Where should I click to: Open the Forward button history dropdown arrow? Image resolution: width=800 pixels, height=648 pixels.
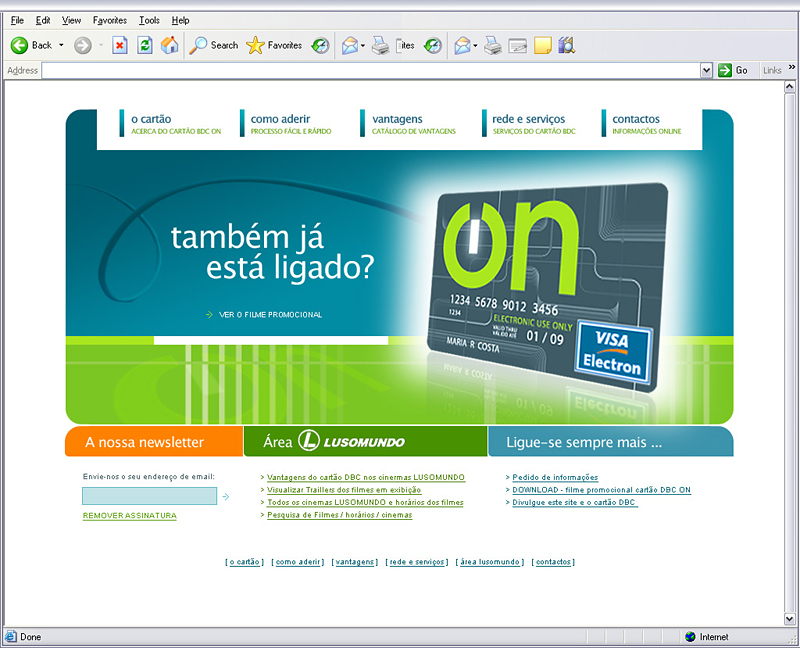click(101, 45)
